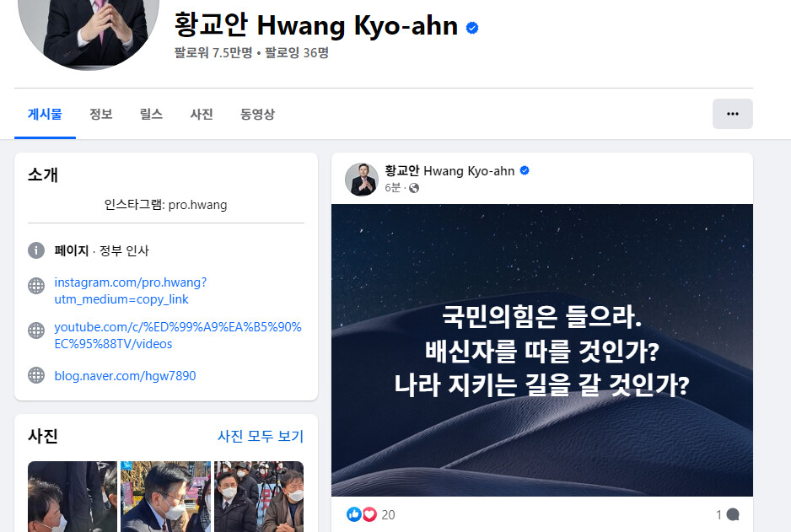The width and height of the screenshot is (791, 532).
Task: Open the post author's small profile picture
Action: pyautogui.click(x=362, y=179)
